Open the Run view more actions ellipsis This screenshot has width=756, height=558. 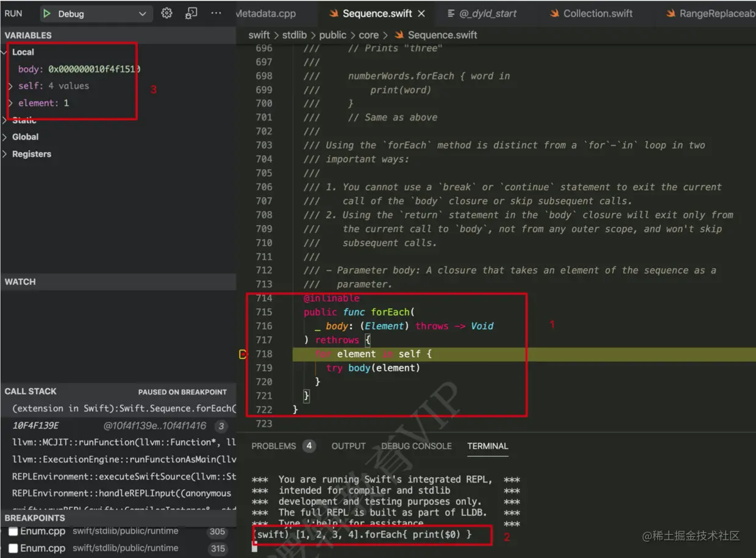click(x=216, y=13)
